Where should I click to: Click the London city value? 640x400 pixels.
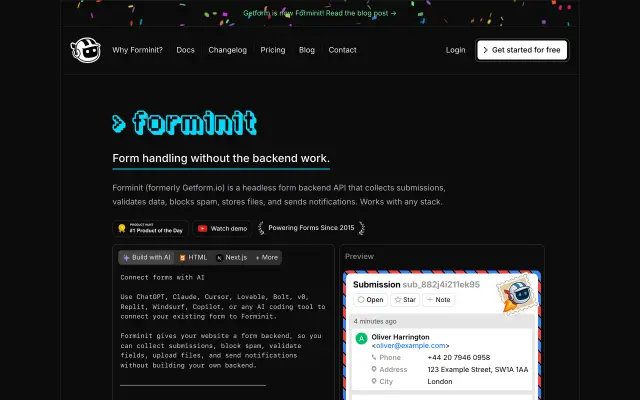click(440, 381)
